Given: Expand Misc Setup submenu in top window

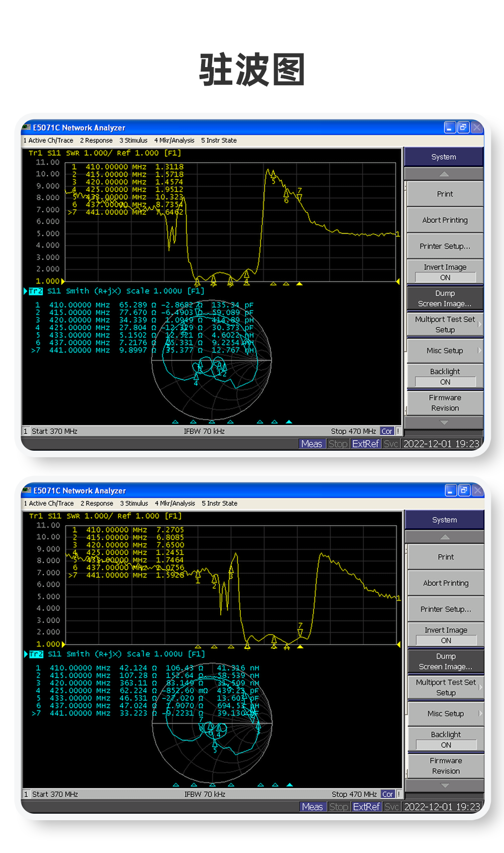Looking at the screenshot, I should pyautogui.click(x=445, y=350).
